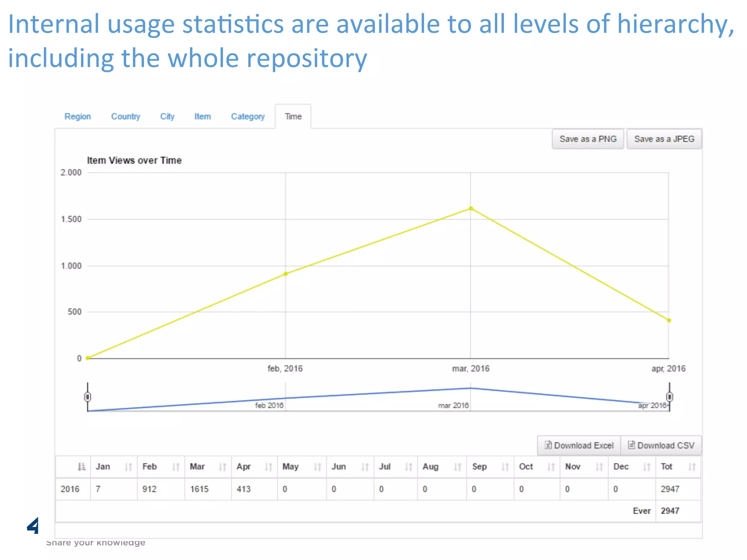Sort by the Dec column arrows

coord(647,467)
